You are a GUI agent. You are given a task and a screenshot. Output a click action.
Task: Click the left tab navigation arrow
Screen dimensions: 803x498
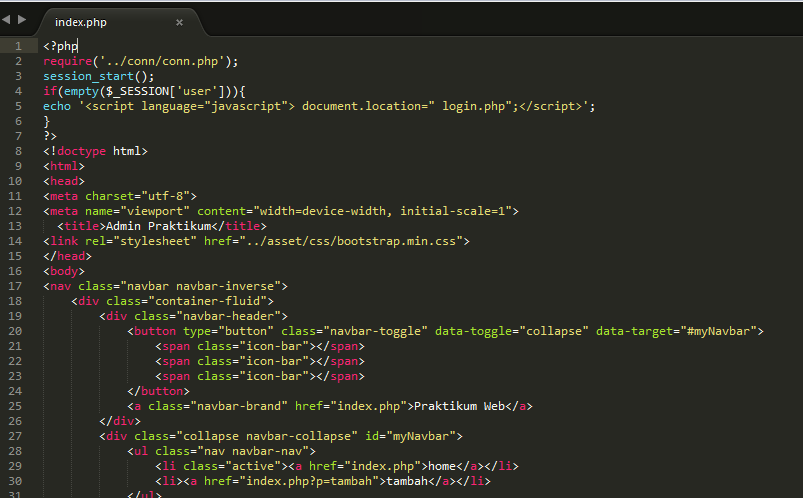[x=6, y=19]
